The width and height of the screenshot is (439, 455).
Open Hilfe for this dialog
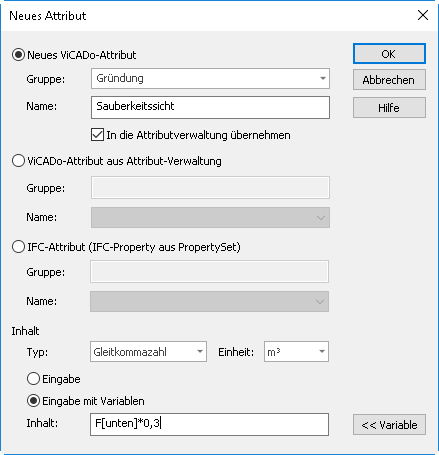pos(389,108)
